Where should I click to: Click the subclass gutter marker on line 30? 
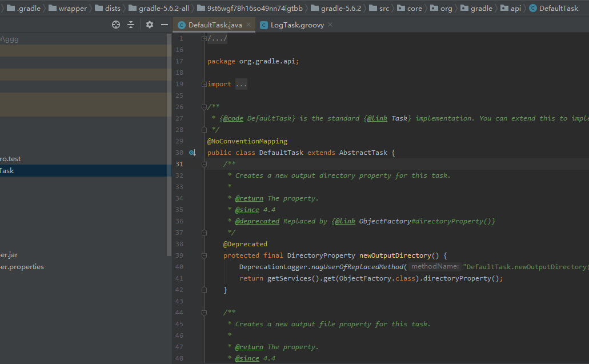[193, 153]
